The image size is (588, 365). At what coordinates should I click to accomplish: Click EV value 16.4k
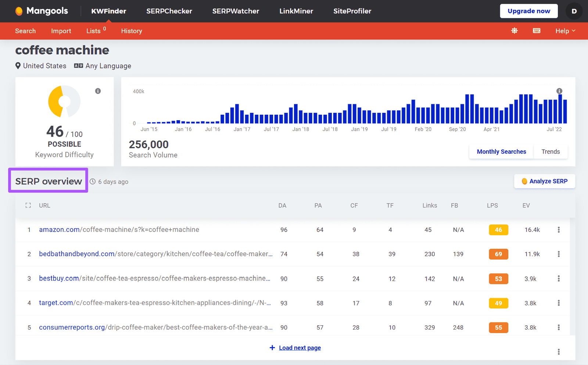(x=532, y=230)
